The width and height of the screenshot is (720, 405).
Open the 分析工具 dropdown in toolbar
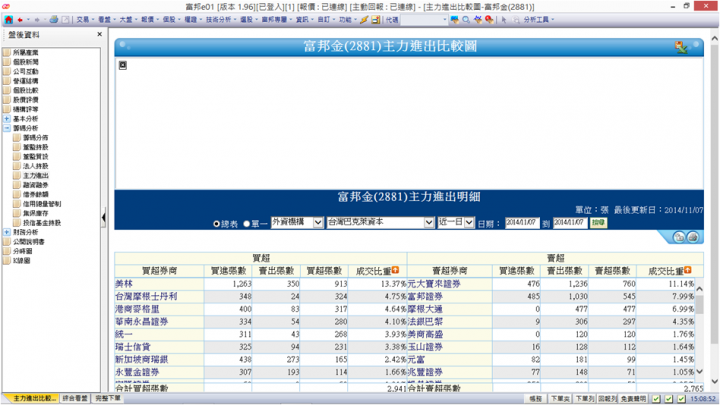539,20
